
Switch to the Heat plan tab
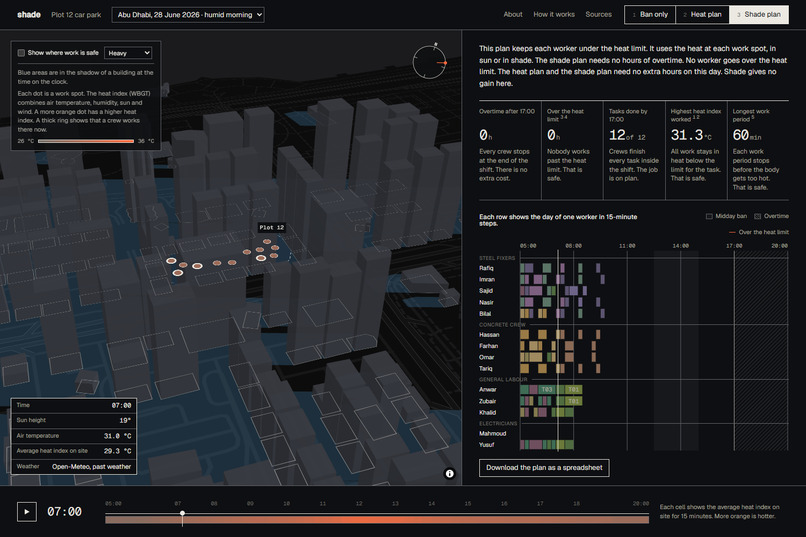pyautogui.click(x=702, y=14)
